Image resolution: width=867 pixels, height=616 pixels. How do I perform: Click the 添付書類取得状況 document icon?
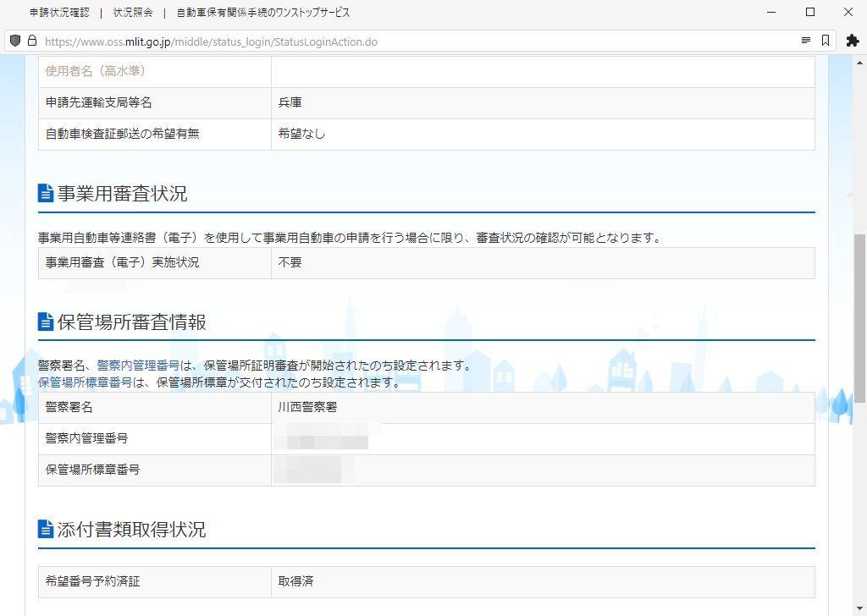click(46, 529)
